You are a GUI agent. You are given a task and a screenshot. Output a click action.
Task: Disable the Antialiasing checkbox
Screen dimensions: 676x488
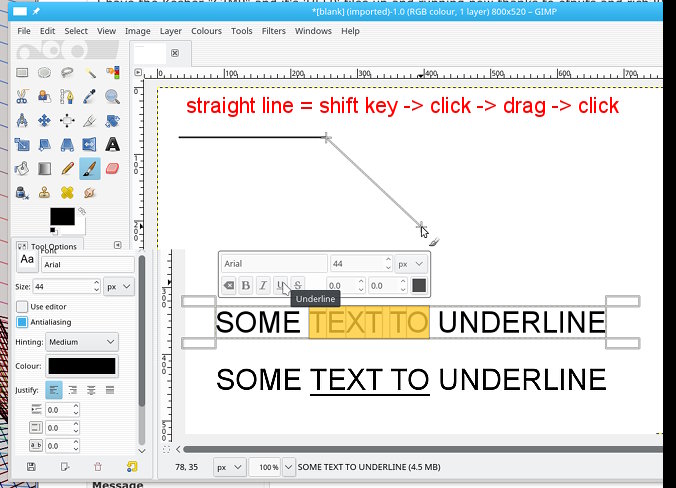coord(22,322)
